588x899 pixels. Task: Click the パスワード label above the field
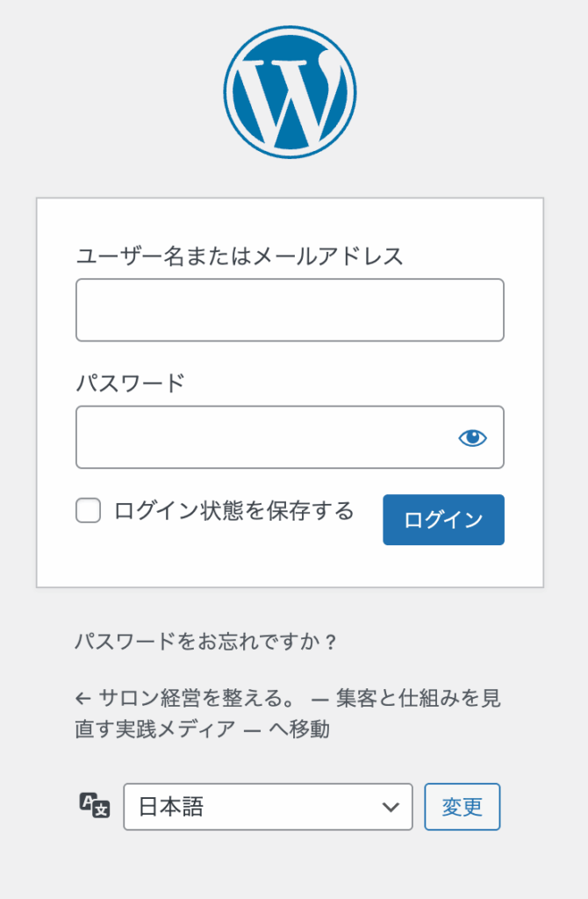tap(131, 383)
